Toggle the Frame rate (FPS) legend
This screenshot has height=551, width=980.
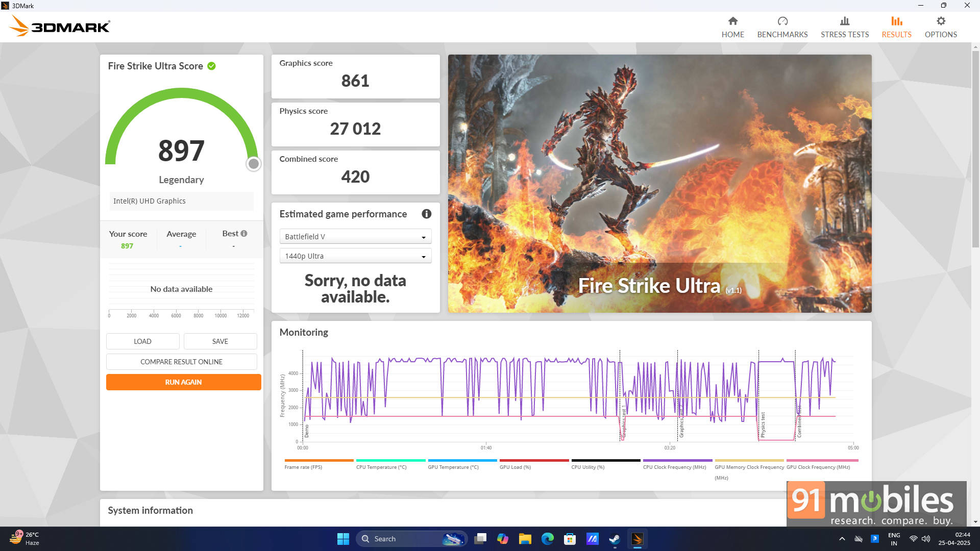pos(318,464)
